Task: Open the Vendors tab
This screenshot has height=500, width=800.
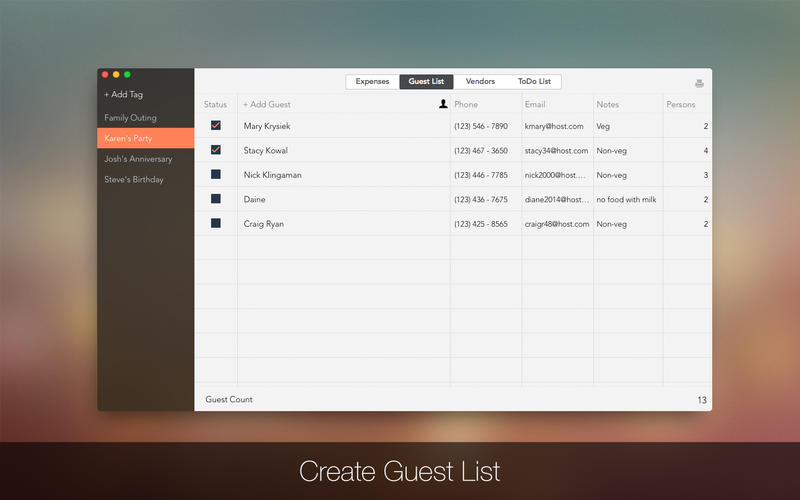Action: point(480,82)
